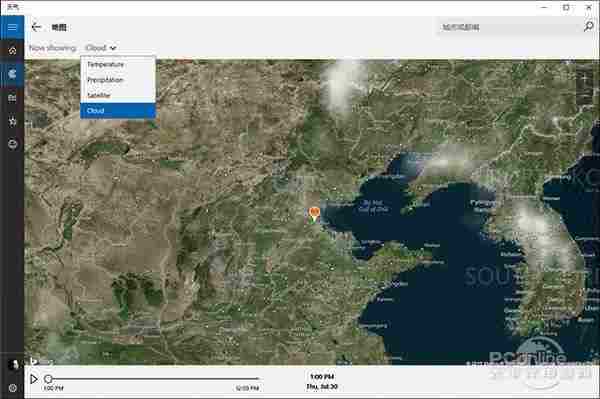Image resolution: width=600 pixels, height=399 pixels.
Task: Open the Settings gear icon
Action: 12,388
